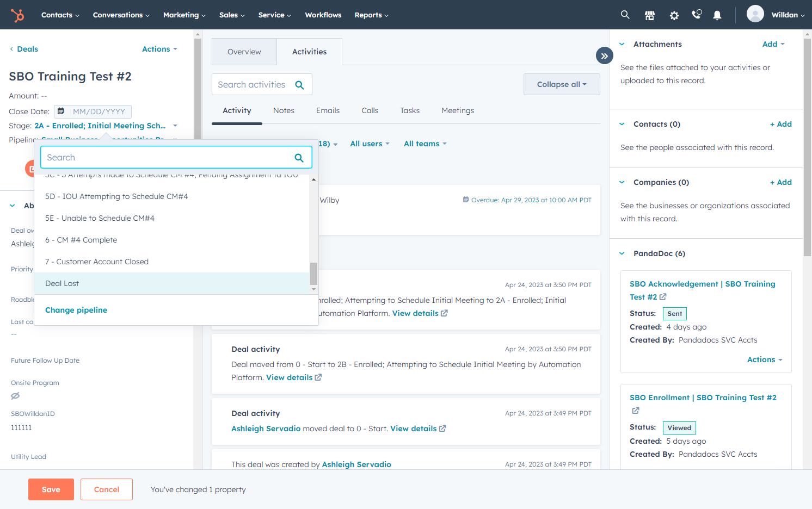Click the user avatar icon
This screenshot has width=812, height=509.
tap(755, 14)
